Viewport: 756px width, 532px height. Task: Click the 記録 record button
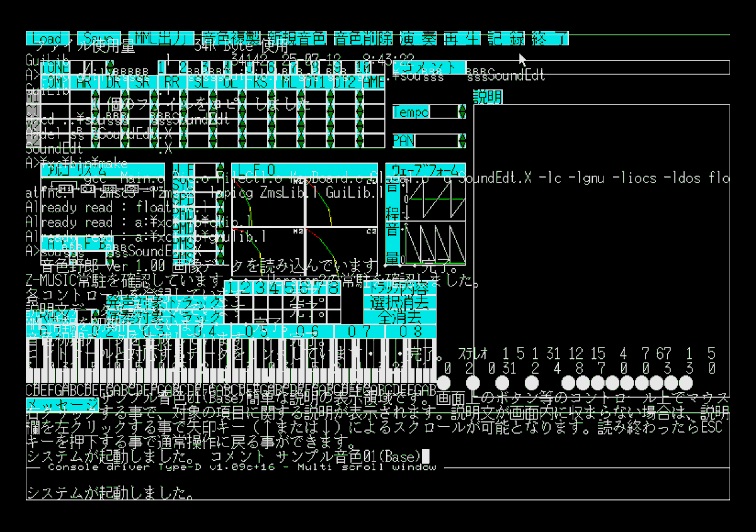click(505, 38)
